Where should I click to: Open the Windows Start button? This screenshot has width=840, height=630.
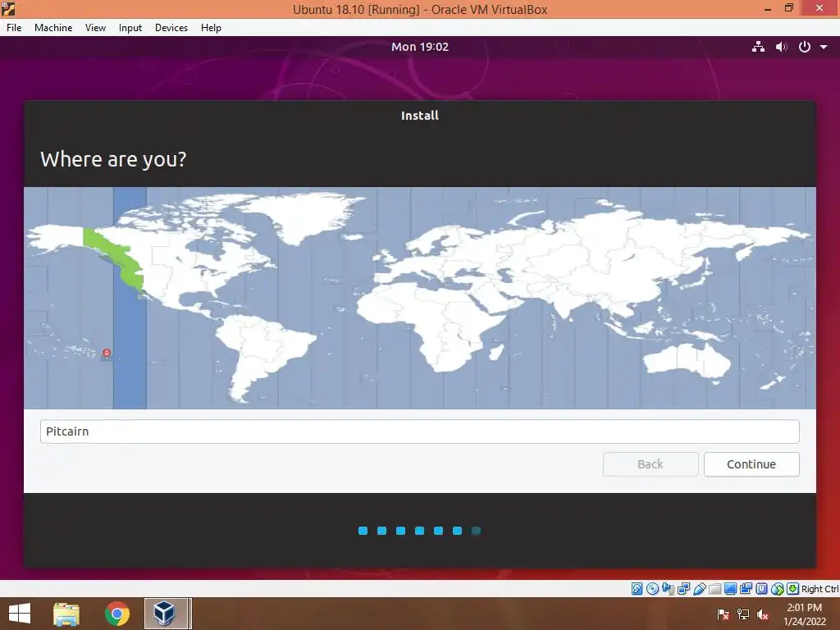pos(20,614)
